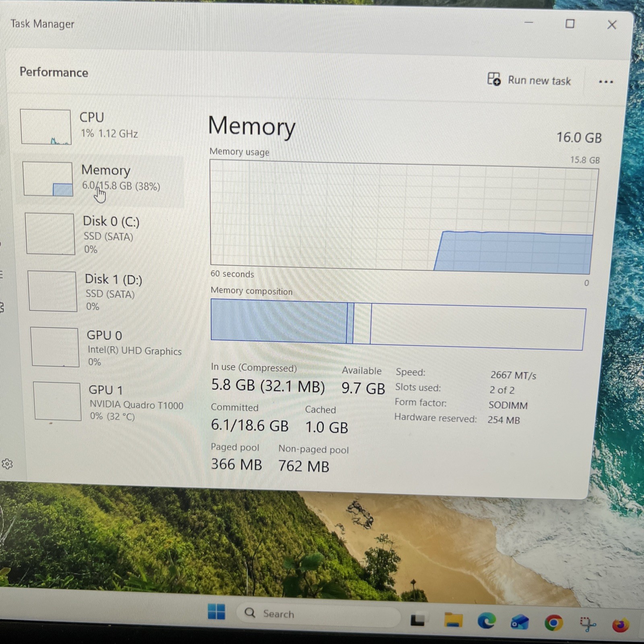Click the Task Manager window title
This screenshot has width=644, height=644.
pyautogui.click(x=42, y=24)
